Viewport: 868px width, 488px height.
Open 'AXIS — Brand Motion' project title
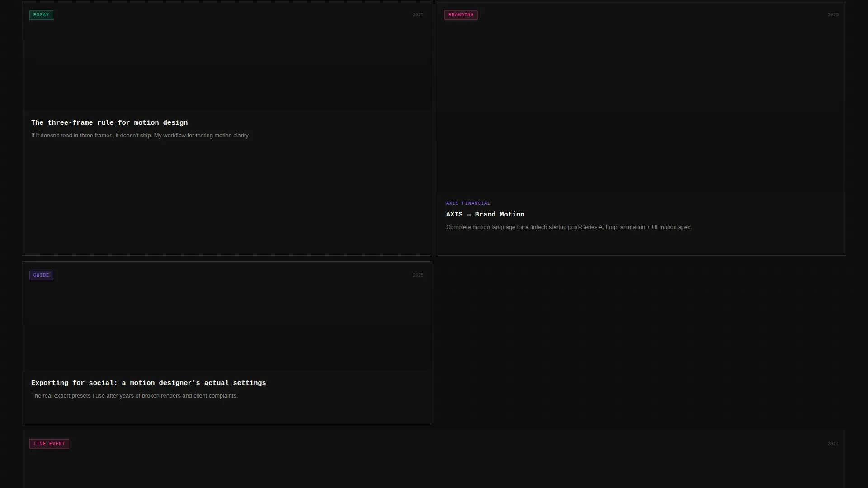click(485, 215)
